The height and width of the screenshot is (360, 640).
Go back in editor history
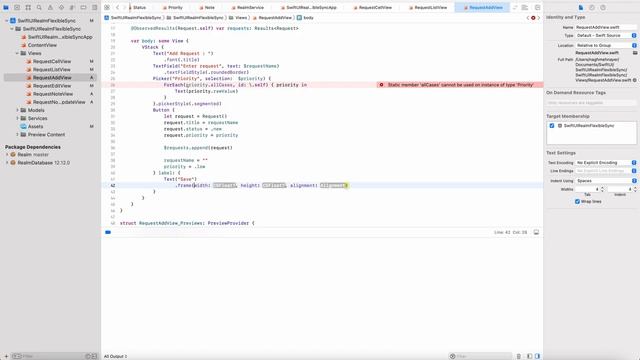point(117,7)
